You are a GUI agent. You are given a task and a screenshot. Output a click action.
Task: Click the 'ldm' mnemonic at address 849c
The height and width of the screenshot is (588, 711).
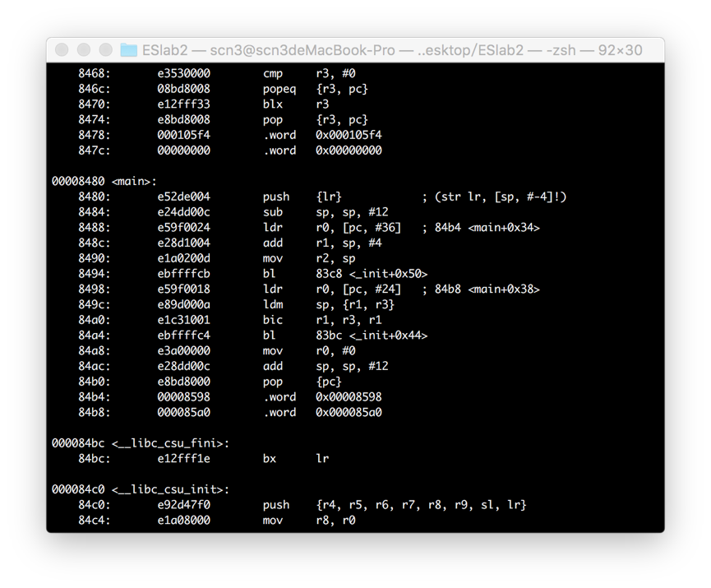273,305
